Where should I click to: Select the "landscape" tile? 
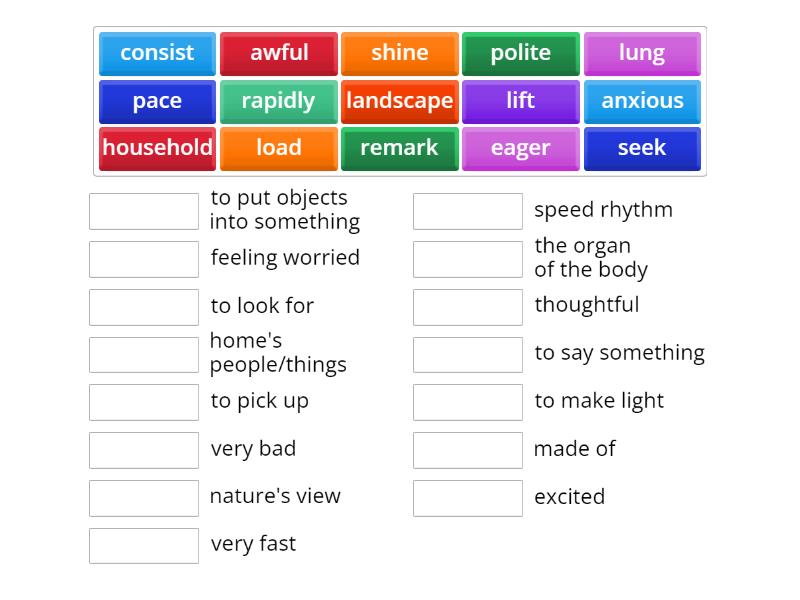(x=400, y=101)
